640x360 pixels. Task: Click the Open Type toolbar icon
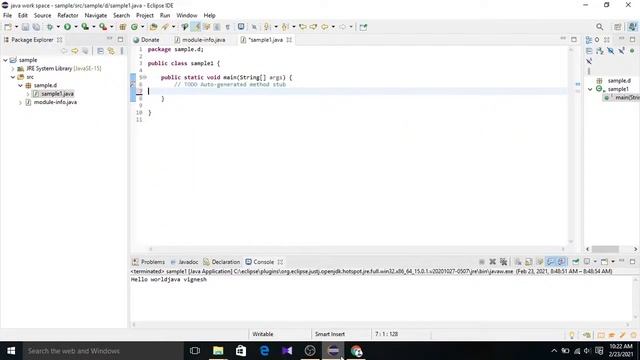pos(153,27)
